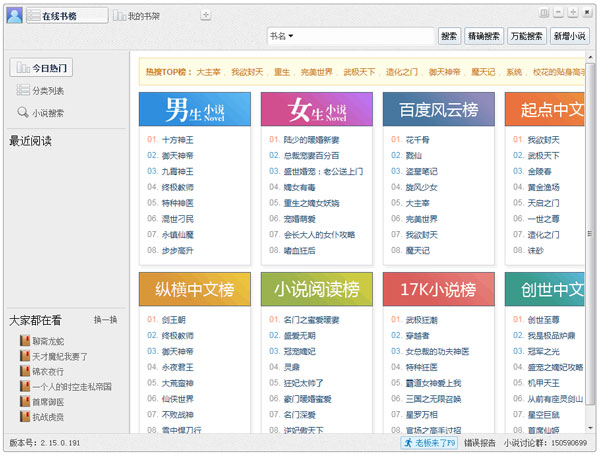Viewport: 600px width, 455px height.
Task: Click the window layout icon in title bar
Action: tap(543, 13)
